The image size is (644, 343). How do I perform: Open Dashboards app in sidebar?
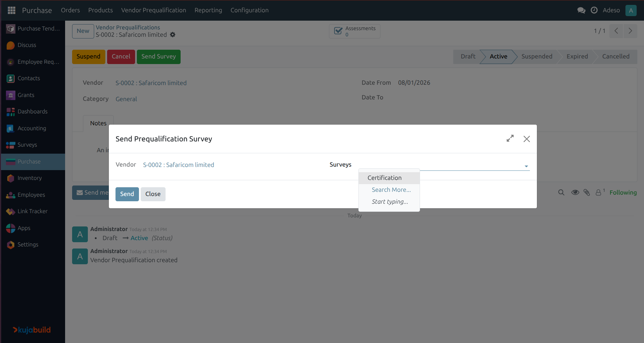click(x=33, y=112)
